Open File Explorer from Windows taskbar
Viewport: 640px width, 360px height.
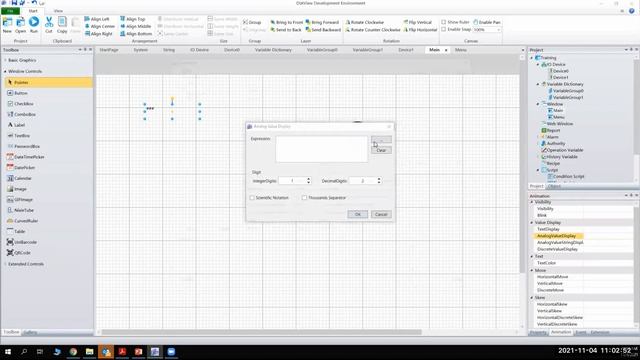pyautogui.click(x=89, y=351)
